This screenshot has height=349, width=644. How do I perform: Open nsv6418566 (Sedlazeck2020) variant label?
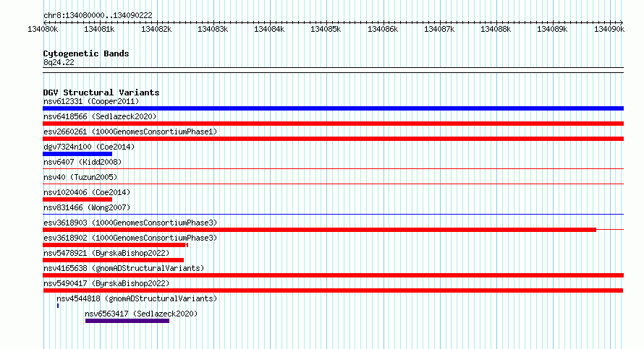[x=100, y=116]
